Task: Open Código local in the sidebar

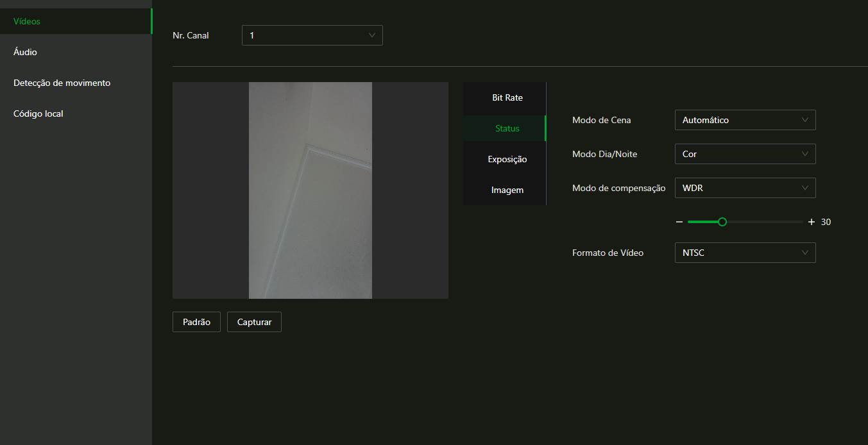Action: 76,113
